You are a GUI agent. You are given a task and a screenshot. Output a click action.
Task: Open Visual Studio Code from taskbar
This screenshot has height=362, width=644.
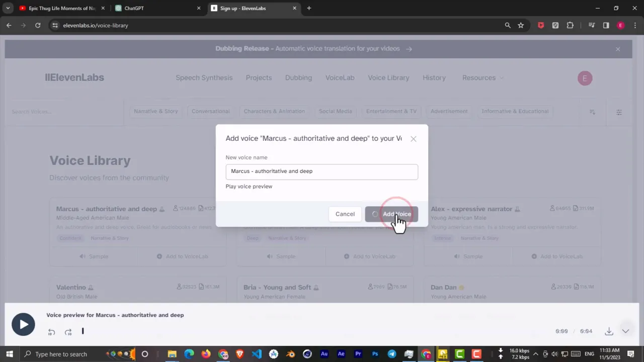[x=257, y=354]
